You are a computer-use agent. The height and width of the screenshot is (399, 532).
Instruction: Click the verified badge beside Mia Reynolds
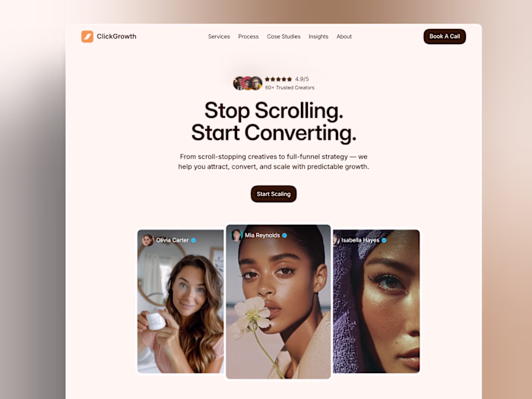point(285,236)
